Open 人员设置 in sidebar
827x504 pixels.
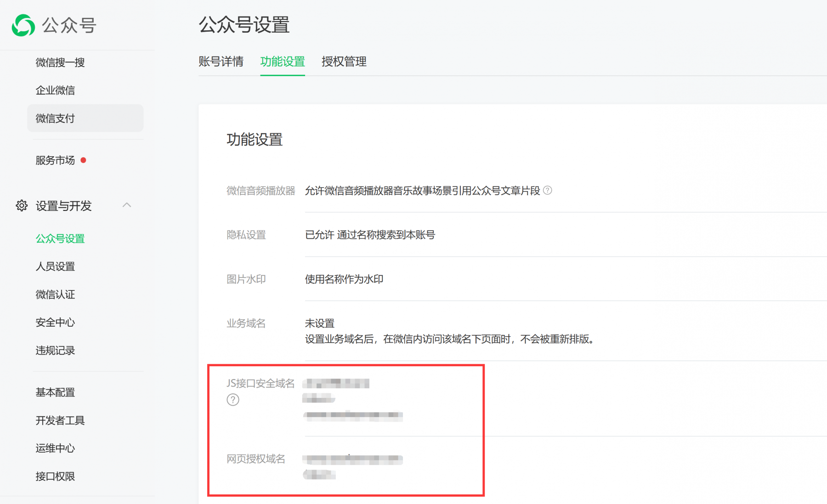(x=55, y=266)
